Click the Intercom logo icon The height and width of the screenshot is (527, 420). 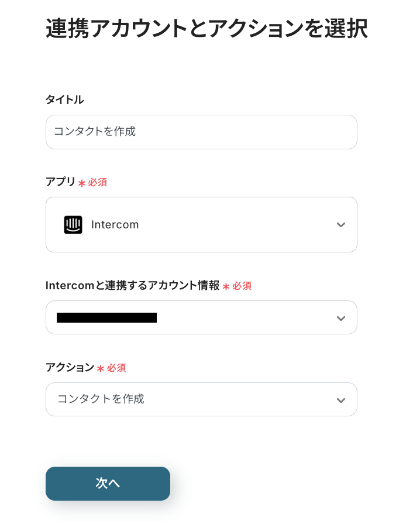73,225
